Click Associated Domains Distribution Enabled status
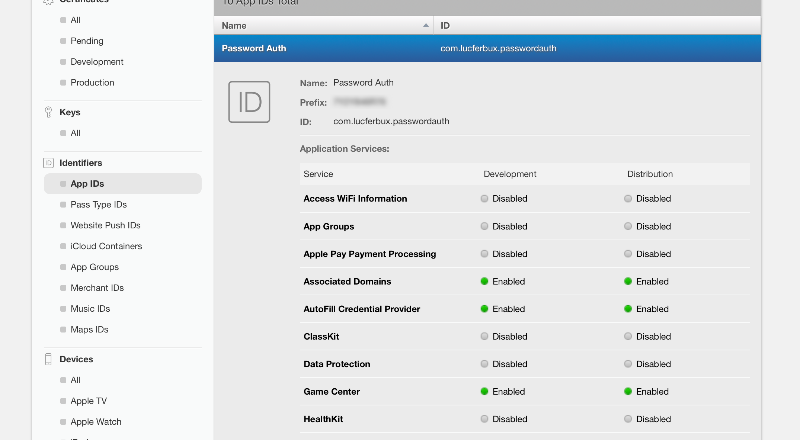 coord(646,281)
